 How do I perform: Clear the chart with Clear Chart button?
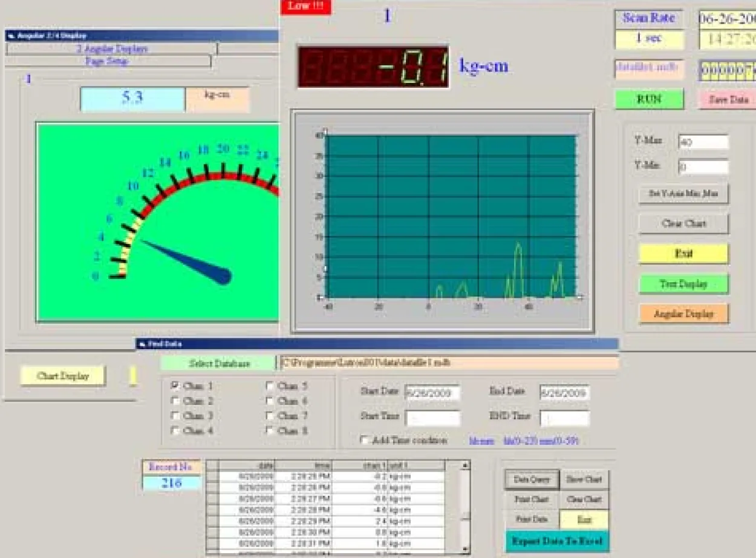click(x=683, y=223)
